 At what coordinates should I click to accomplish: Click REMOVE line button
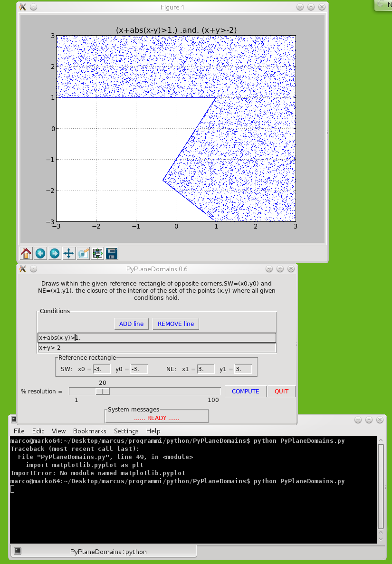pos(175,324)
